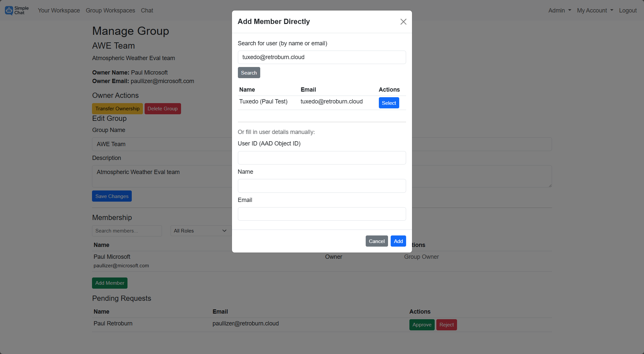This screenshot has height=354, width=644.
Task: Open the All Roles filter dropdown
Action: (200, 231)
